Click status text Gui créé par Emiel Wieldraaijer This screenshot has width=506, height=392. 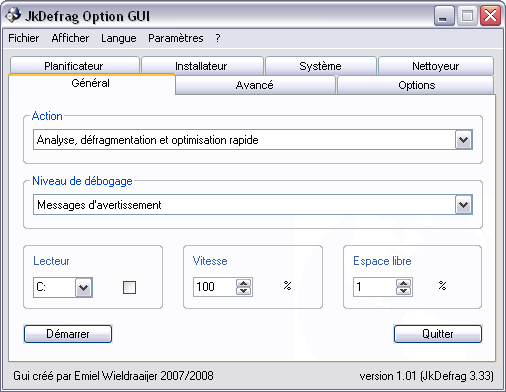click(x=113, y=376)
